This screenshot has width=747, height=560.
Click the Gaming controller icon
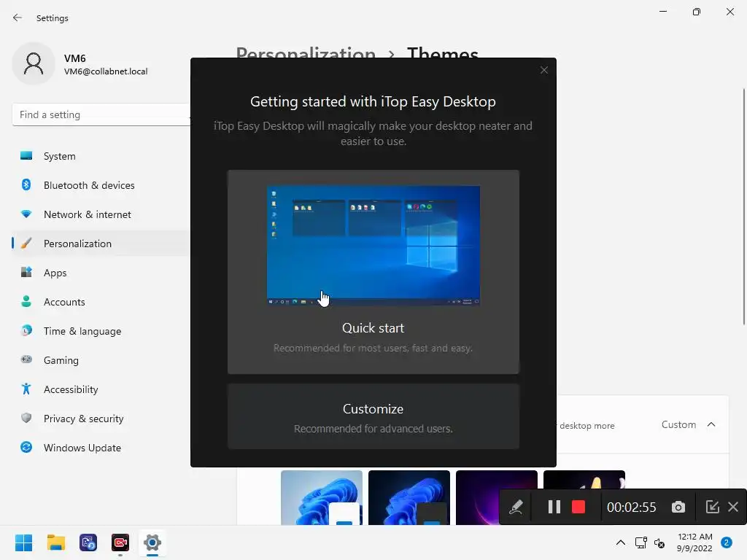click(x=26, y=359)
